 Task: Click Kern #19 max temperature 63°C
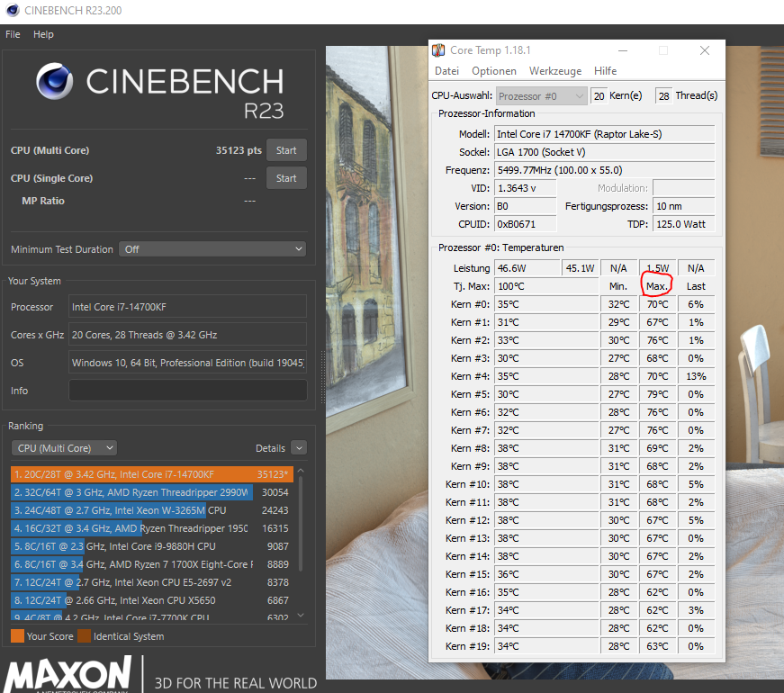(657, 646)
